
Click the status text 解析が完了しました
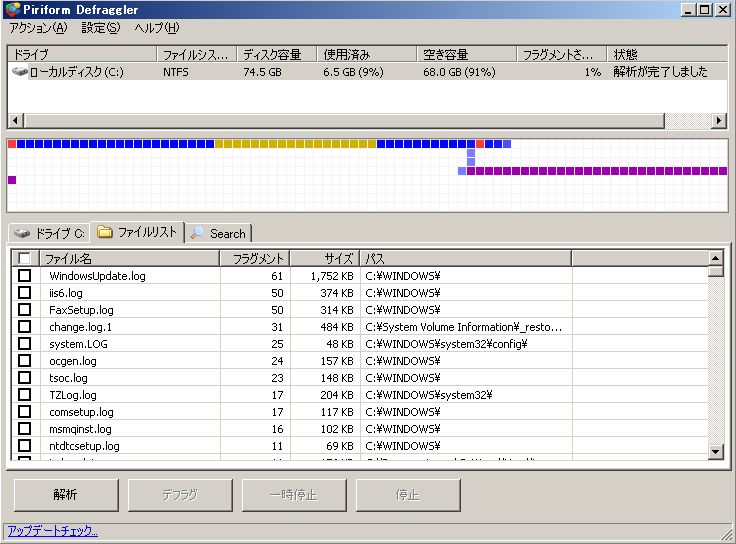pos(660,72)
